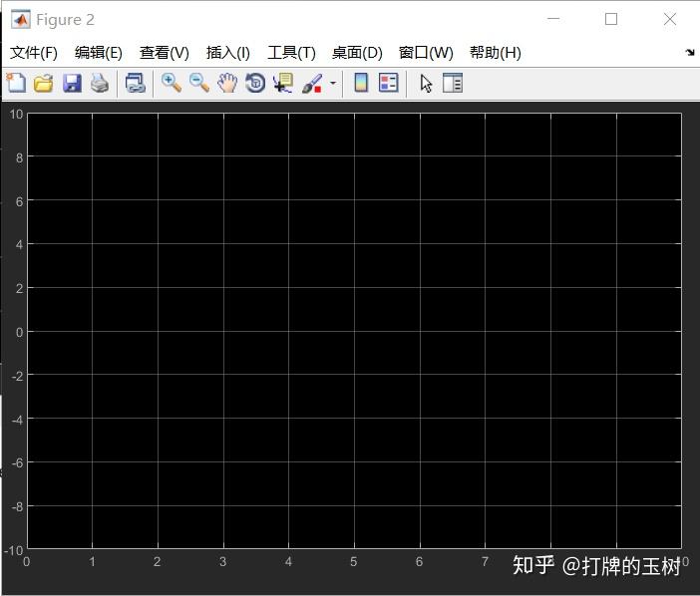Select the Zoom Out magnifier tool
Screen dimensions: 700x596
click(199, 83)
